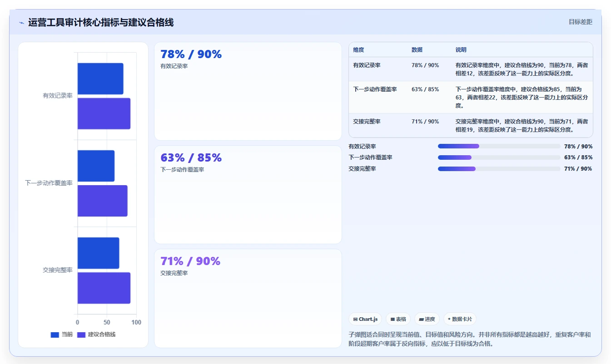This screenshot has height=364, width=611.
Task: Click the x-axis tick label 100
Action: point(136,322)
